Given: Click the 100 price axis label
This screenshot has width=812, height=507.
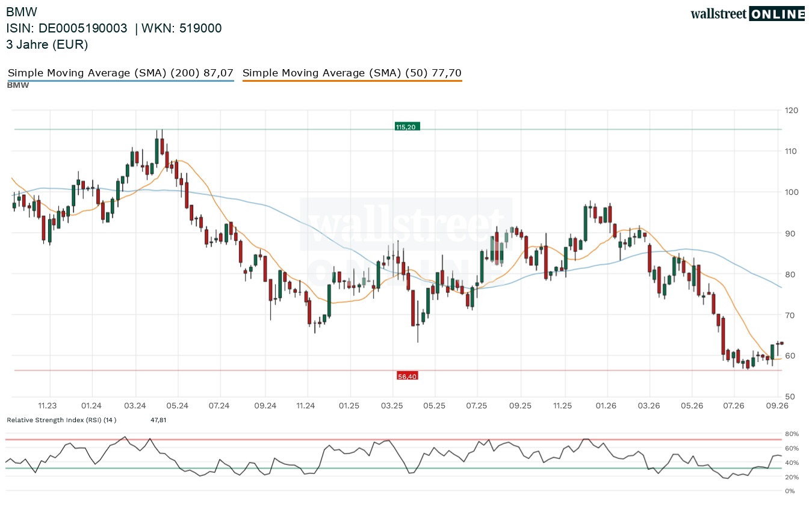Looking at the screenshot, I should [791, 192].
